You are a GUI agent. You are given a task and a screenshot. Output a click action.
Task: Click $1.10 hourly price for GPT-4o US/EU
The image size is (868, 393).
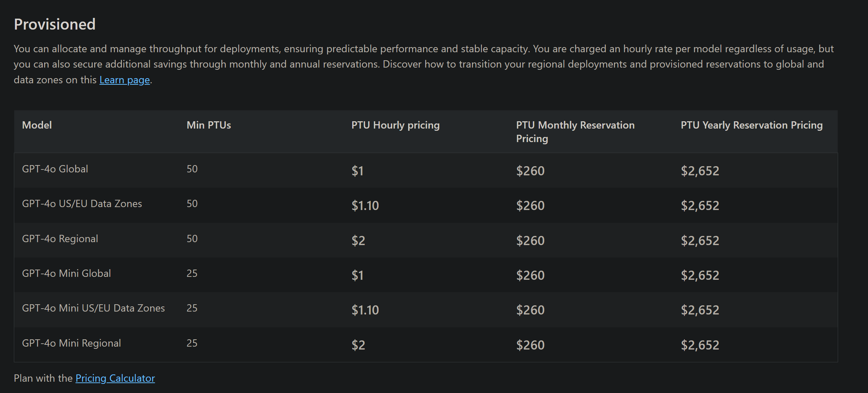coord(365,205)
